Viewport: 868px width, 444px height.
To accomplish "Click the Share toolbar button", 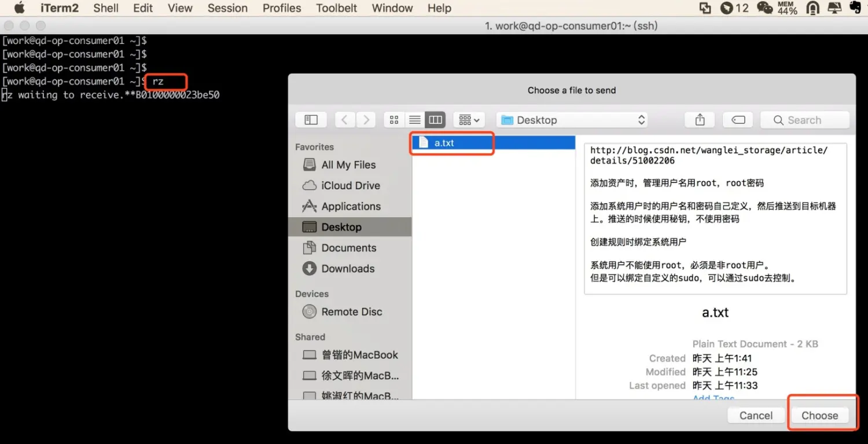I will (x=700, y=120).
